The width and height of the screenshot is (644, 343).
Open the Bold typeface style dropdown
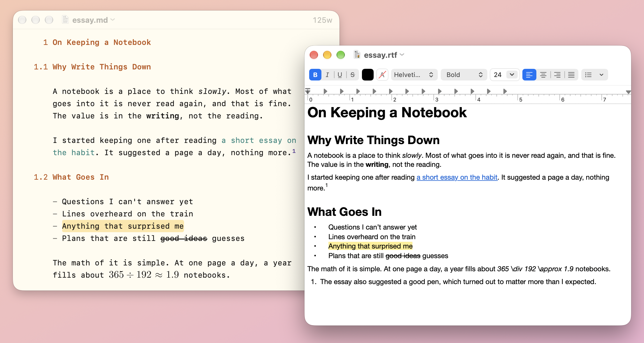click(464, 75)
